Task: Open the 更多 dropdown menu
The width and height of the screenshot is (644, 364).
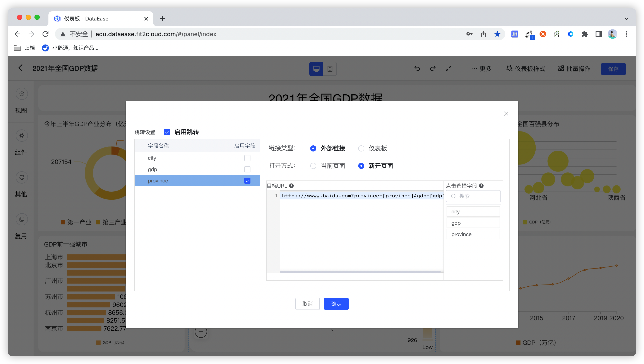Action: coord(482,69)
